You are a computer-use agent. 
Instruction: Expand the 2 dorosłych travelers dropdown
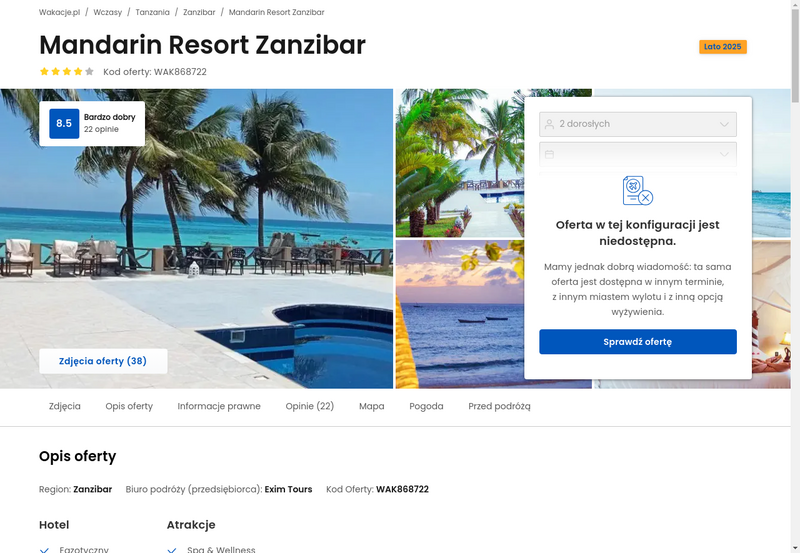pos(638,124)
